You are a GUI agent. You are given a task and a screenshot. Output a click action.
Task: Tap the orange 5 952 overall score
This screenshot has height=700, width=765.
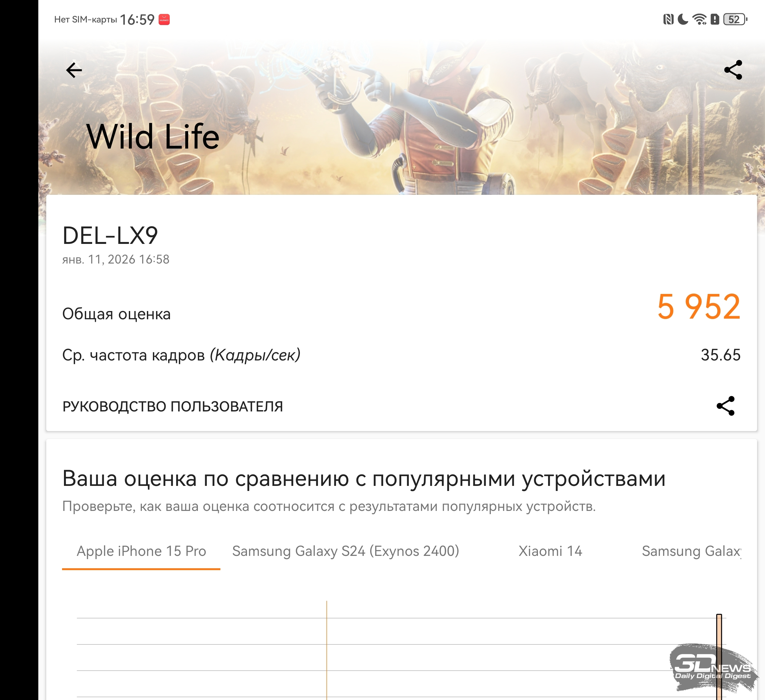pyautogui.click(x=699, y=307)
